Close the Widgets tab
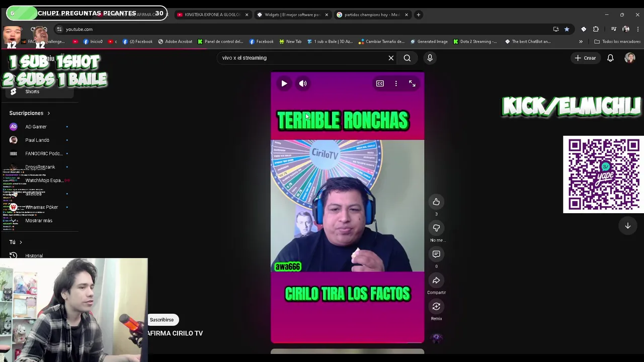This screenshot has height=362, width=644. point(327,15)
